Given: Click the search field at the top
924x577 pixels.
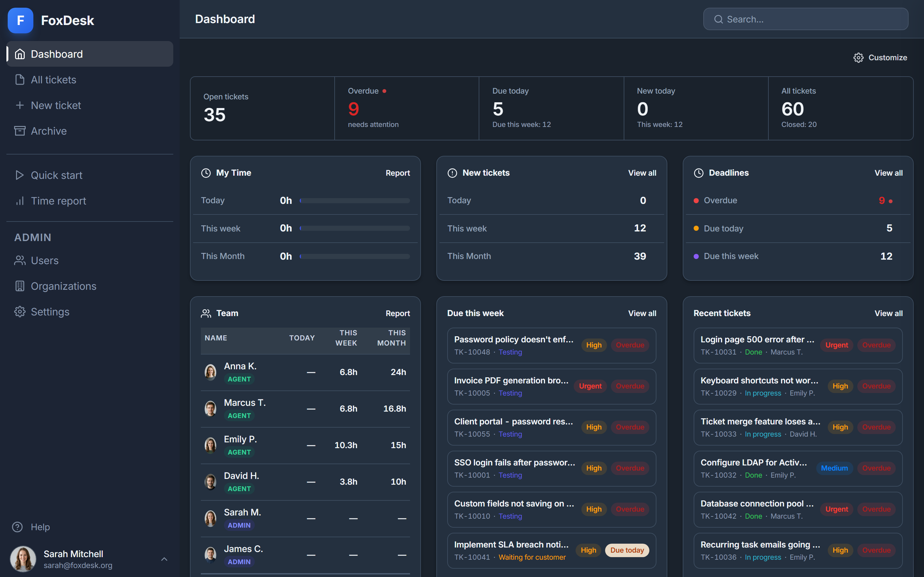Looking at the screenshot, I should (x=805, y=19).
